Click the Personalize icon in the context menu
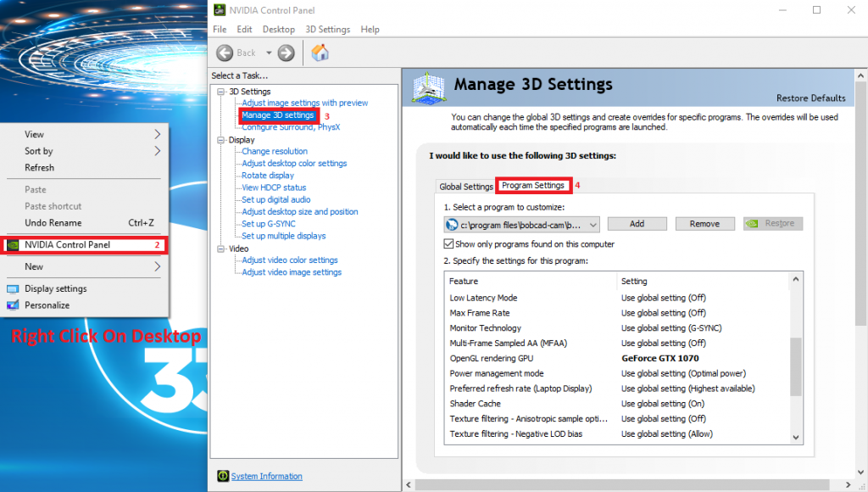The width and height of the screenshot is (868, 492). tap(12, 305)
